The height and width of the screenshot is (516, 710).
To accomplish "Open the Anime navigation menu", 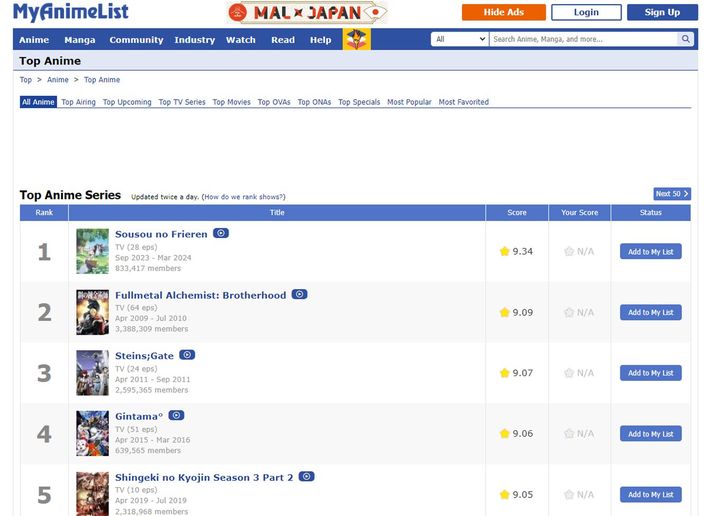I will (34, 40).
